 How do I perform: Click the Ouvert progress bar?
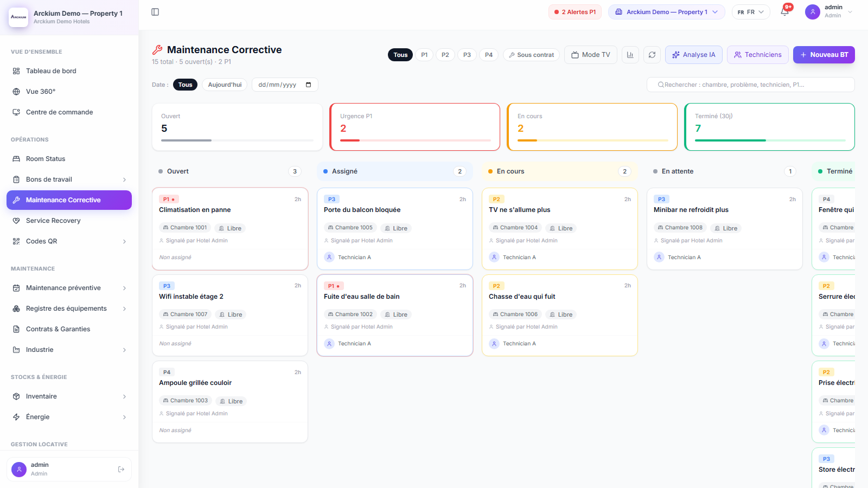pyautogui.click(x=238, y=140)
